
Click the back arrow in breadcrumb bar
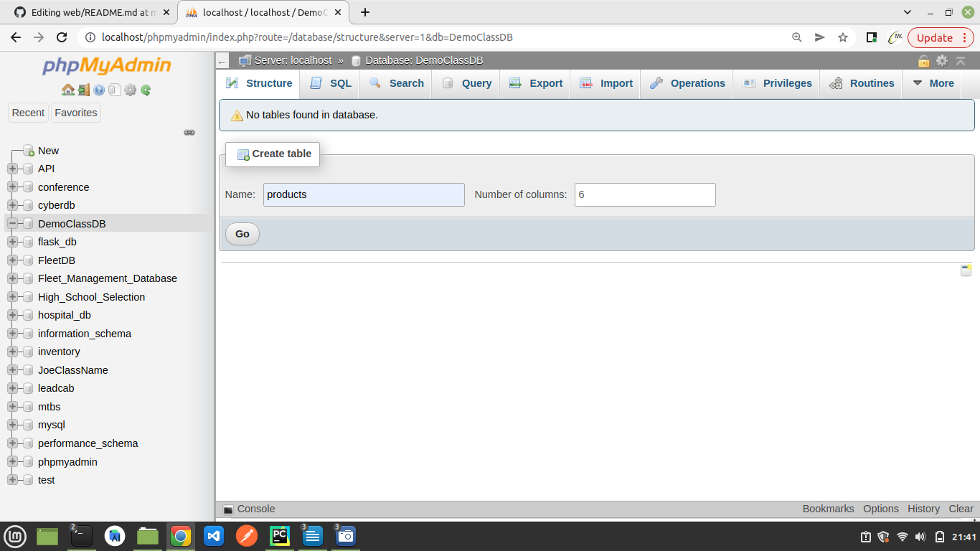tap(222, 62)
